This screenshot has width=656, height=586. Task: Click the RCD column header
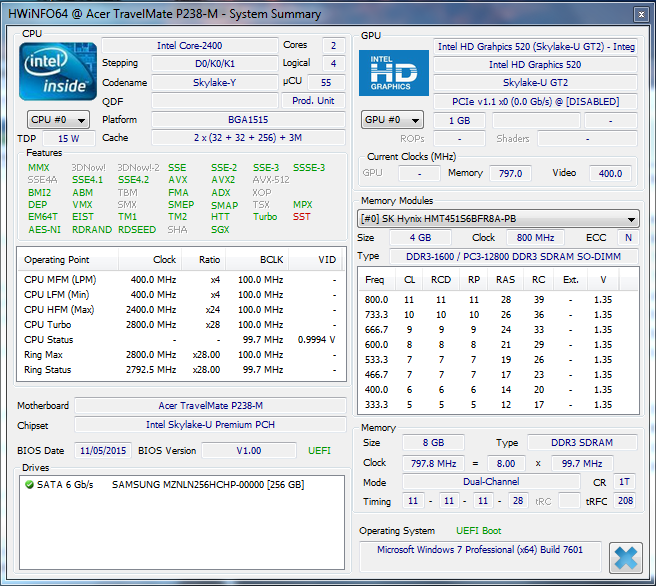click(x=441, y=280)
